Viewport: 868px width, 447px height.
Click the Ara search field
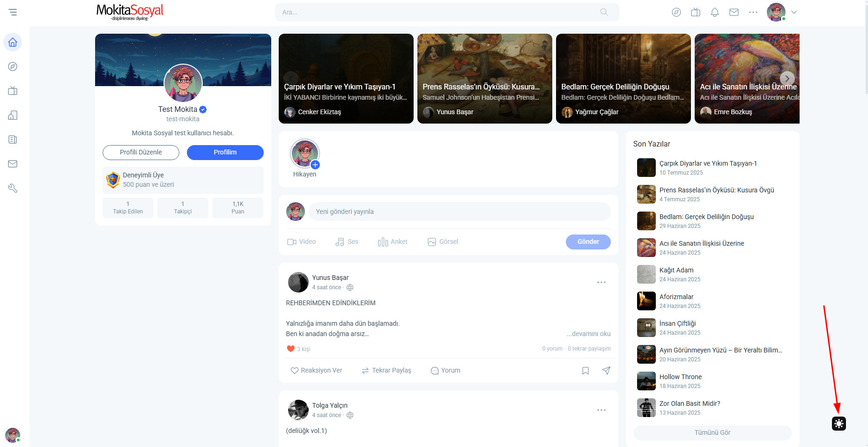point(447,12)
